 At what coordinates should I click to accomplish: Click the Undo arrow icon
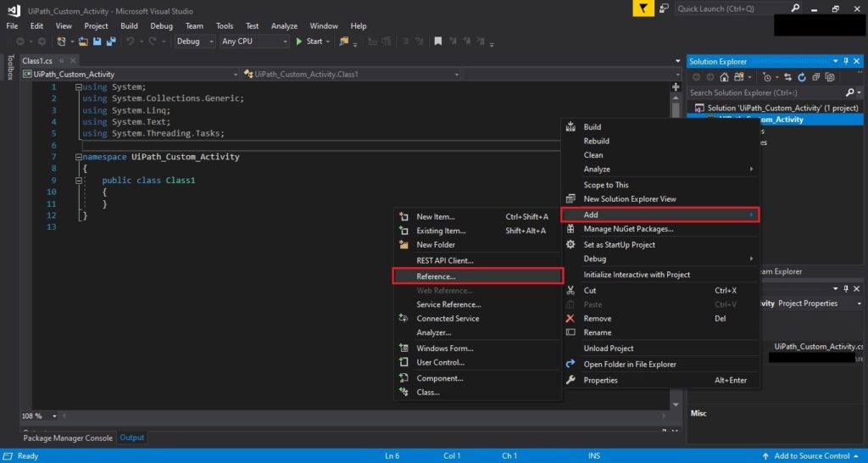[x=130, y=42]
